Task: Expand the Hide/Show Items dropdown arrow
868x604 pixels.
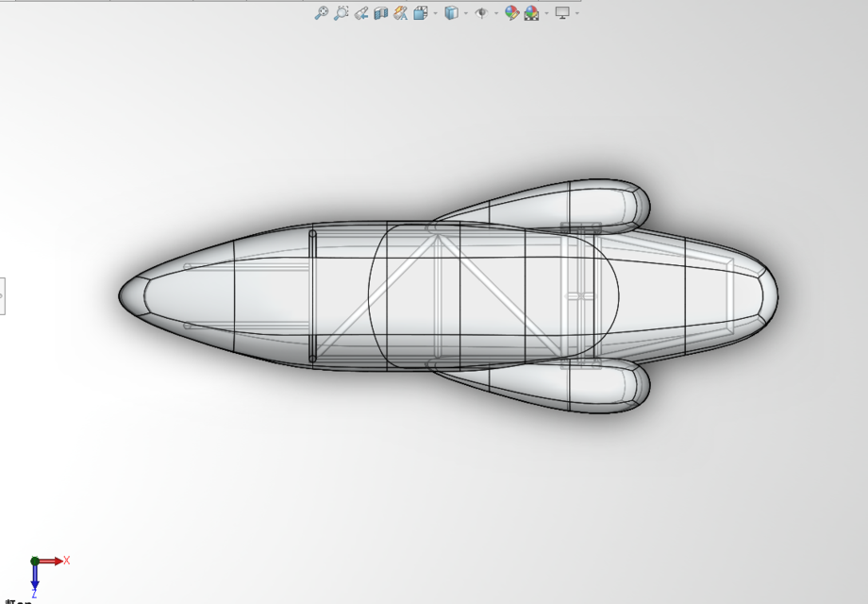Action: [x=495, y=13]
